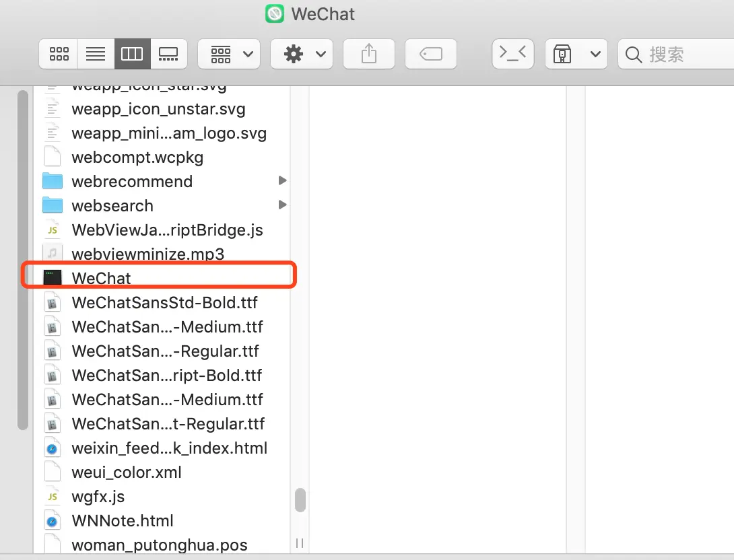Click the weui_color.xml document icon
Screen dimensions: 734x560
tap(53, 472)
